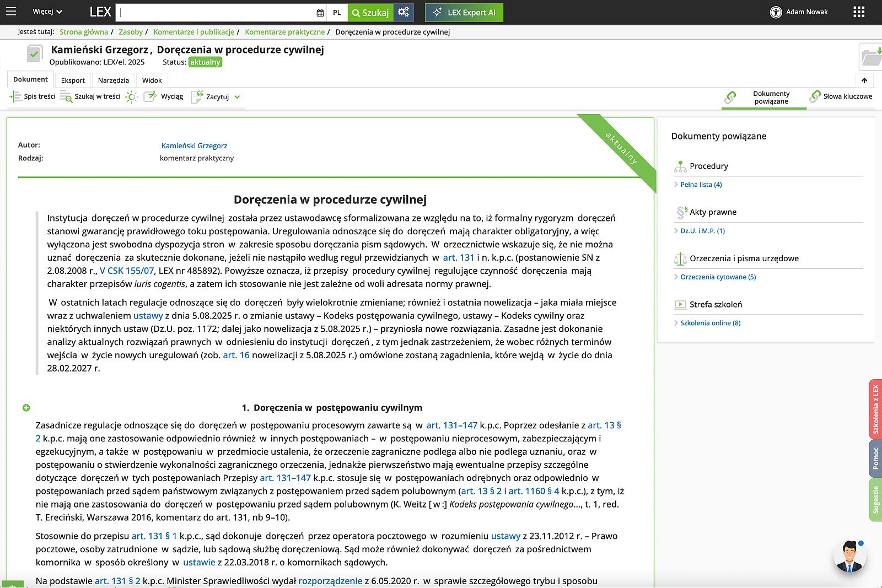Click the Wyciąg toolbar button

[x=164, y=96]
